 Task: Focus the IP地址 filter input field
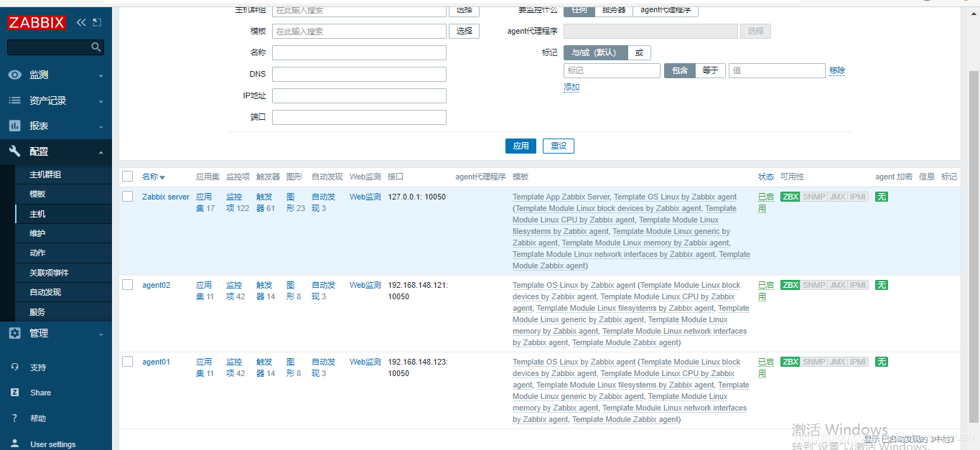point(359,95)
